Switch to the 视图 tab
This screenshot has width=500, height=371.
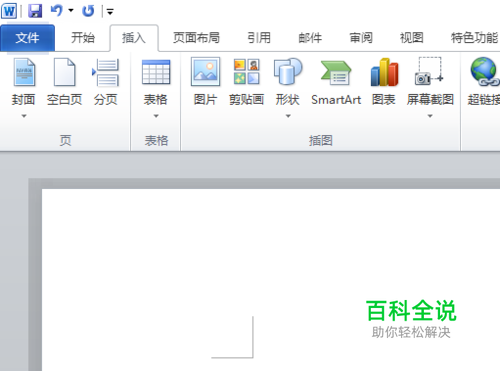pos(412,38)
